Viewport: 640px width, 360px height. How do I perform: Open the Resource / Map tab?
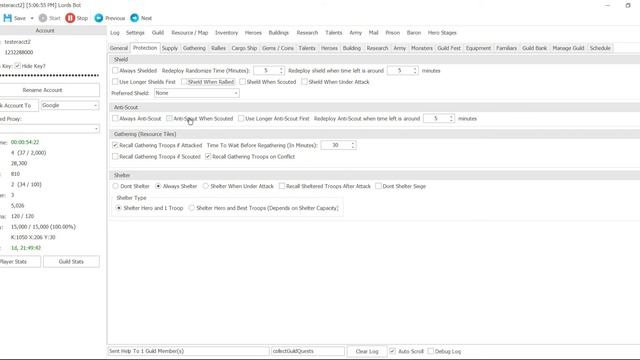point(189,33)
